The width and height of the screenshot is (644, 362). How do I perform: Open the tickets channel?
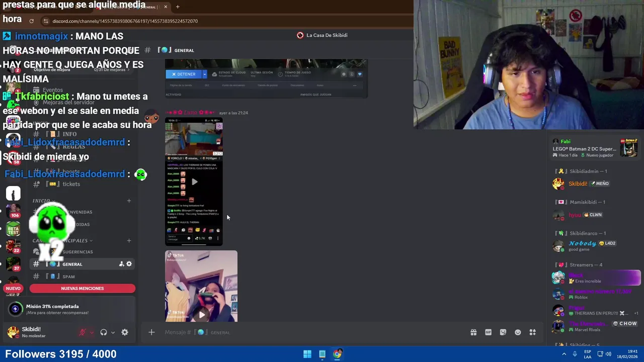(x=83, y=184)
